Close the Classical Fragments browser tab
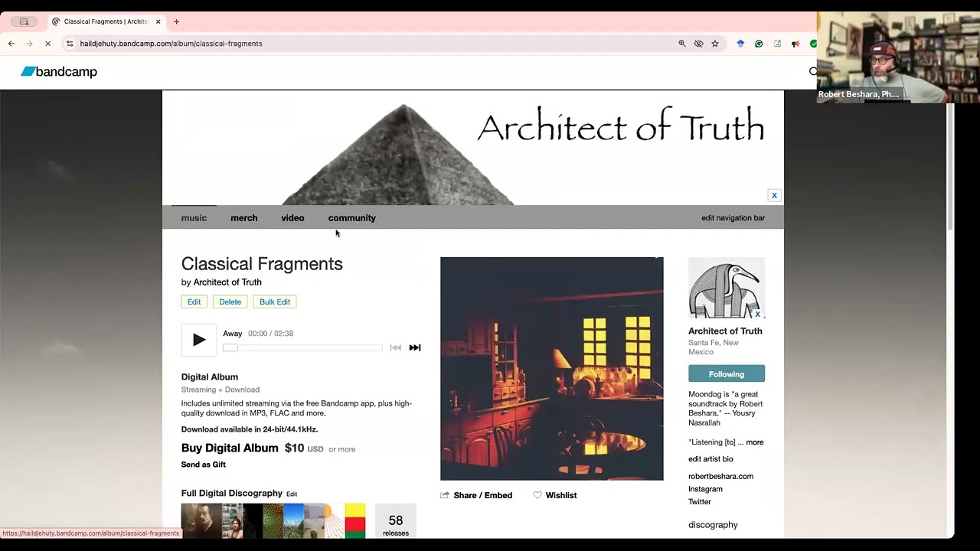The width and height of the screenshot is (980, 551). (158, 21)
